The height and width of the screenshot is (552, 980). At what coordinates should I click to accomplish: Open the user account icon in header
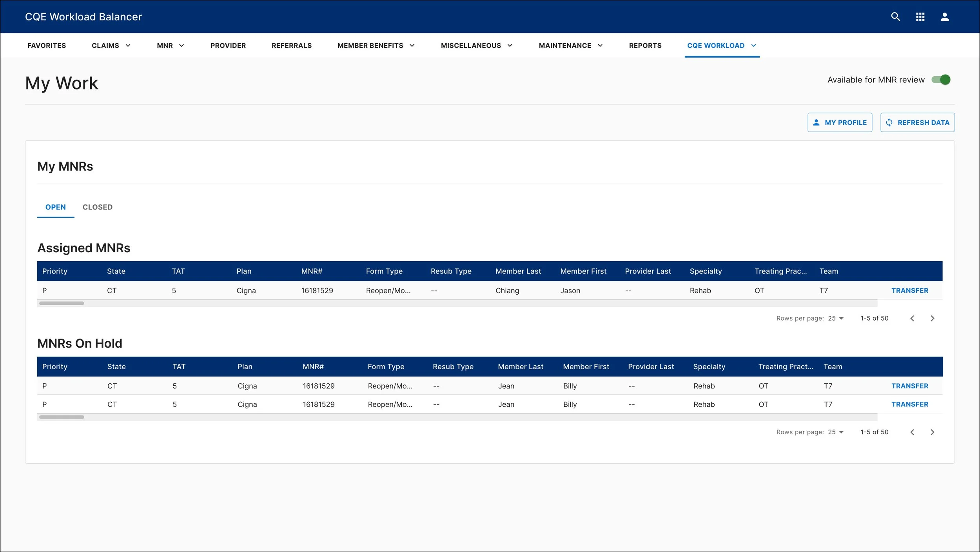[945, 16]
